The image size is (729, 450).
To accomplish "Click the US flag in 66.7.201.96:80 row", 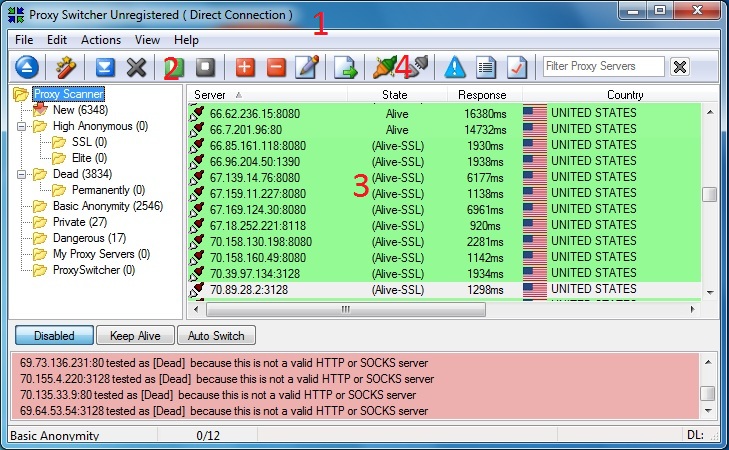I will [535, 129].
